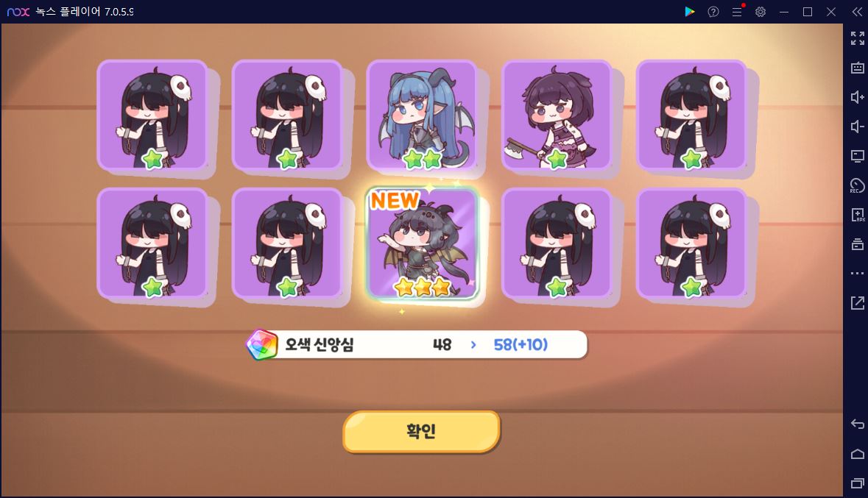868x498 pixels.
Task: Show more tools via three-dots icon
Action: coord(858,274)
